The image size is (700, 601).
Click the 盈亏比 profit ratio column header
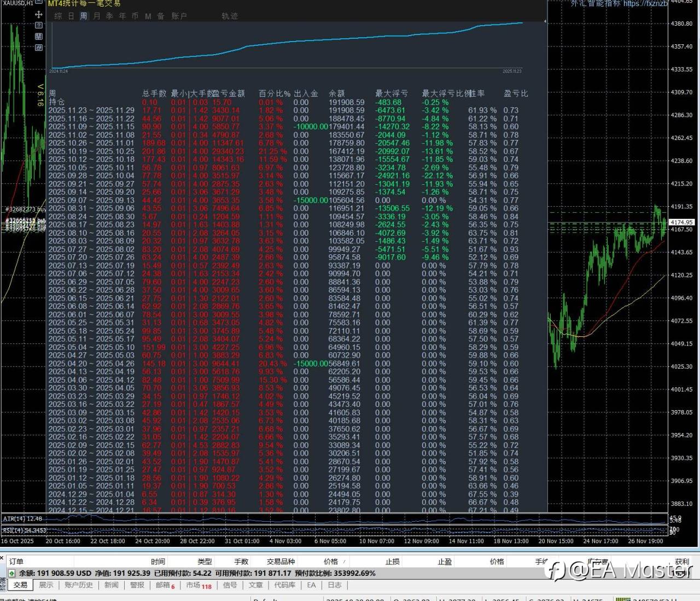tap(516, 94)
